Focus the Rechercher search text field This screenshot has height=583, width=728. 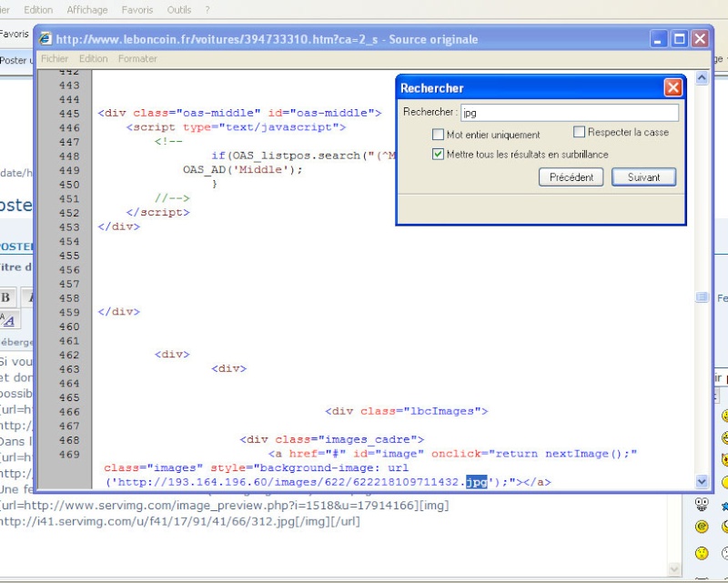[x=570, y=113]
